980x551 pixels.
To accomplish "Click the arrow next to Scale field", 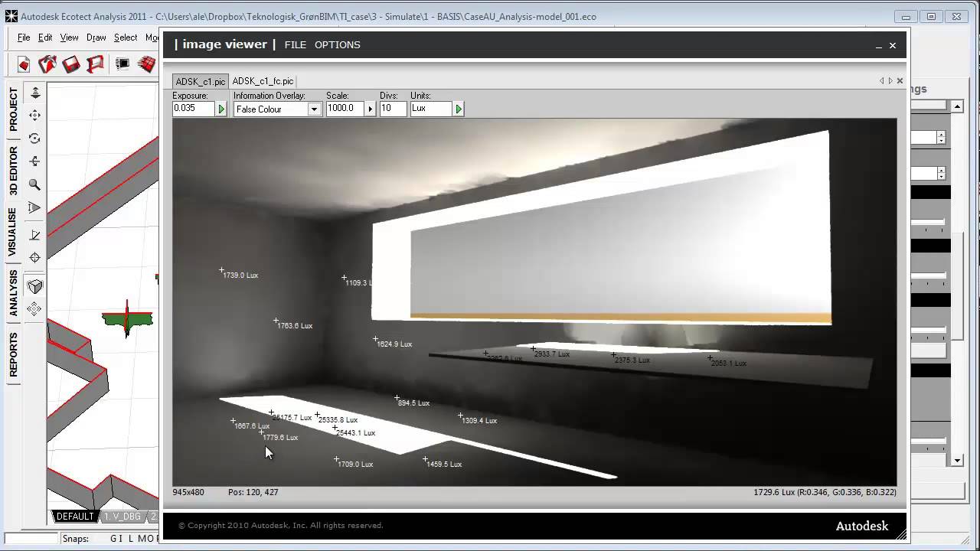I will pos(370,109).
